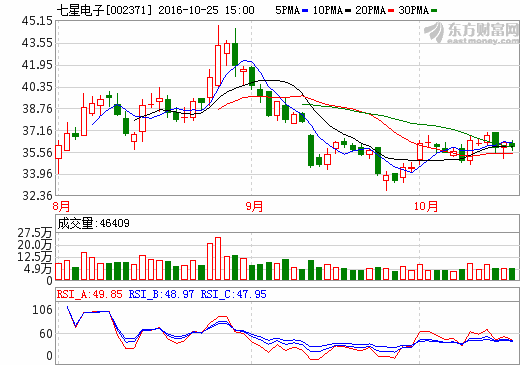Click the 40.35 price axis label
Viewport: 520px width, 365px height.
click(x=37, y=87)
